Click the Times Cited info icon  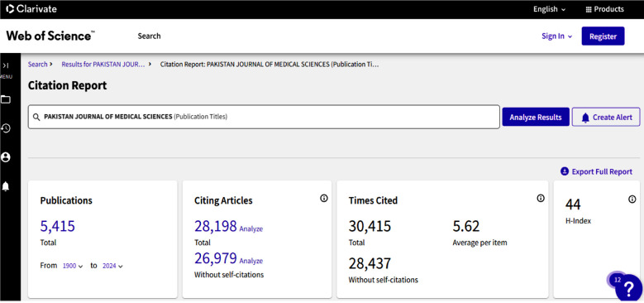(541, 198)
